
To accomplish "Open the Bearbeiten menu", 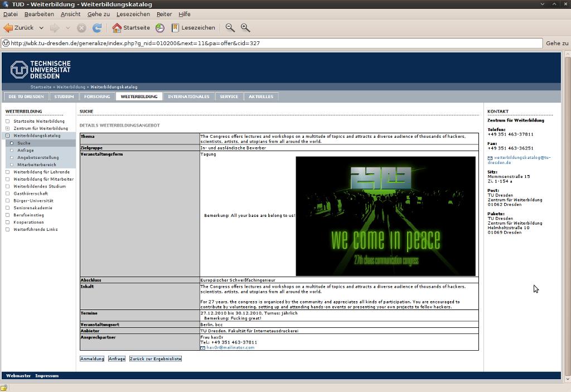I will (x=39, y=14).
